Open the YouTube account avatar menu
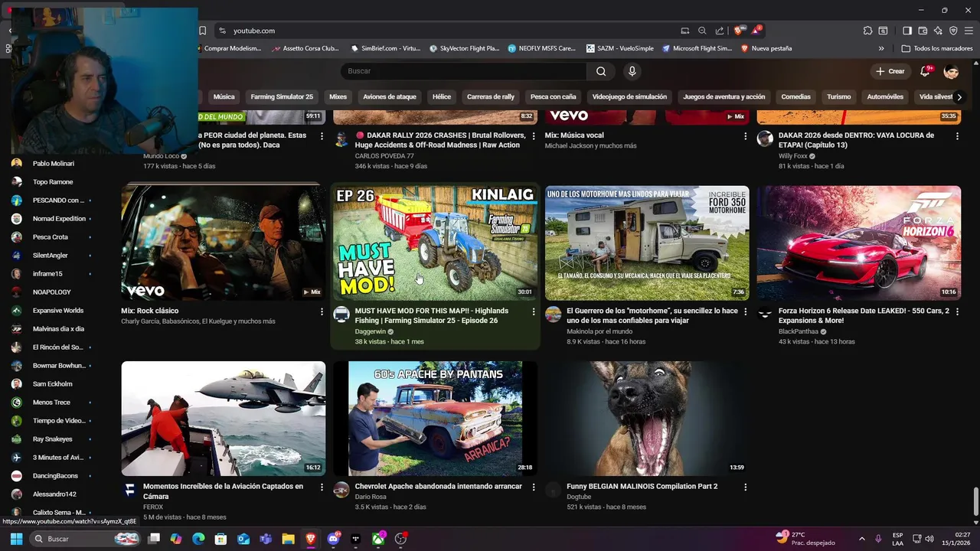Screen dimensions: 980x551 click(951, 71)
